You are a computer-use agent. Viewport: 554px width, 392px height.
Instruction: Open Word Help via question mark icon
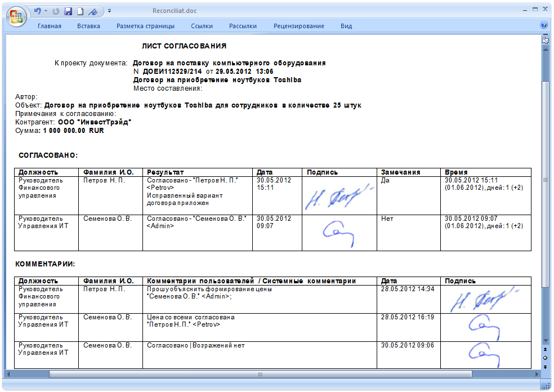coord(544,25)
